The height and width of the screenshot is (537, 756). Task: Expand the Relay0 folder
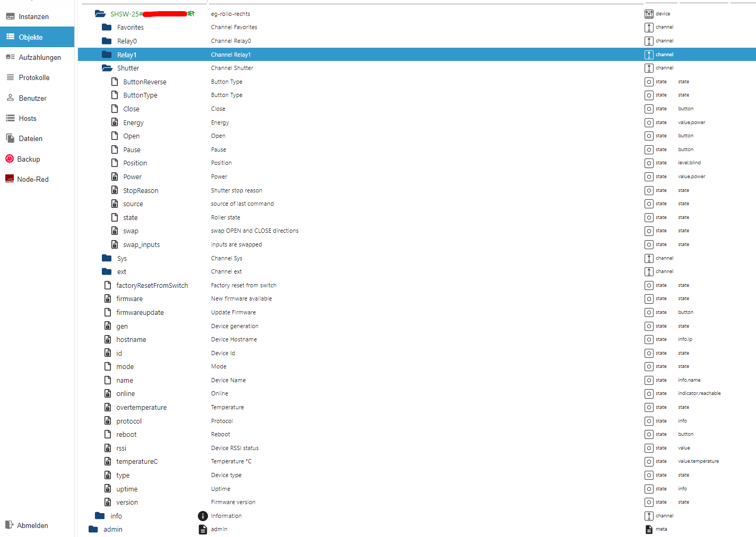click(x=107, y=41)
